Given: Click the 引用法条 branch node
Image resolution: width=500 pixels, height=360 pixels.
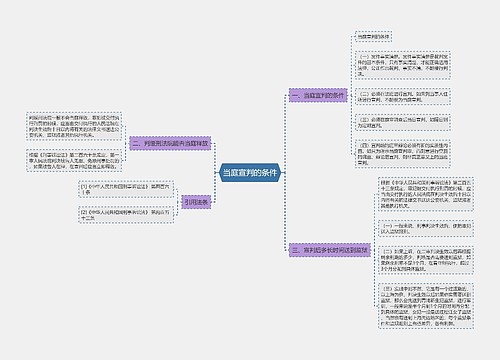Looking at the screenshot, I should point(196,202).
